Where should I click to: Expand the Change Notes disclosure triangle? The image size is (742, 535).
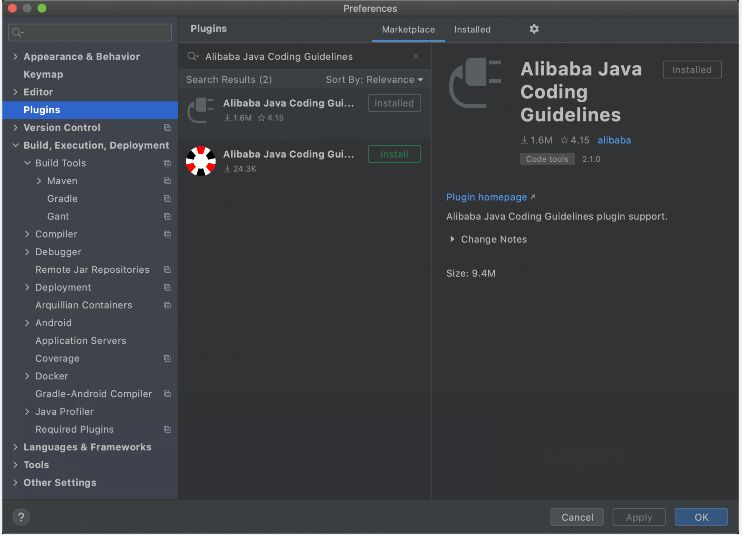click(x=452, y=239)
